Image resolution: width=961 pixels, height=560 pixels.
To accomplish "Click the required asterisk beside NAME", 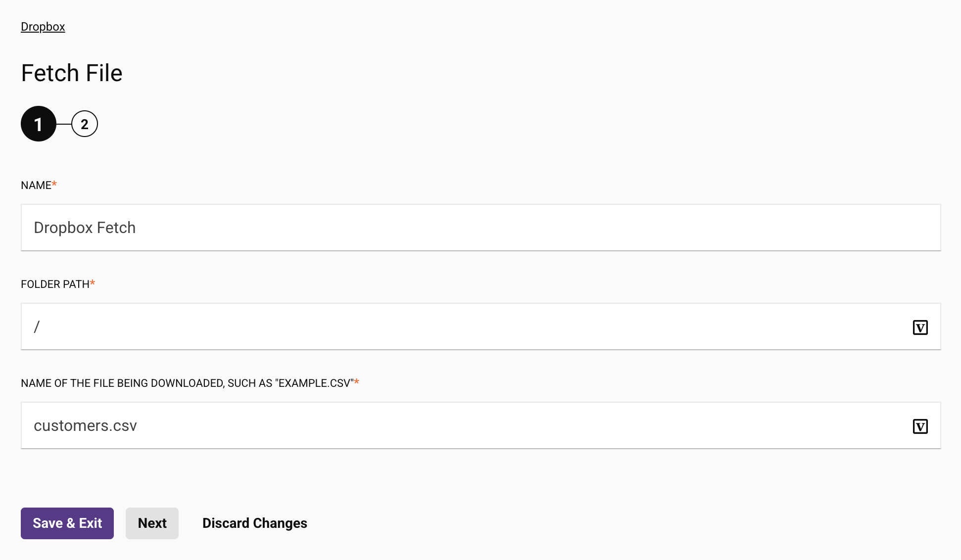I will [54, 185].
